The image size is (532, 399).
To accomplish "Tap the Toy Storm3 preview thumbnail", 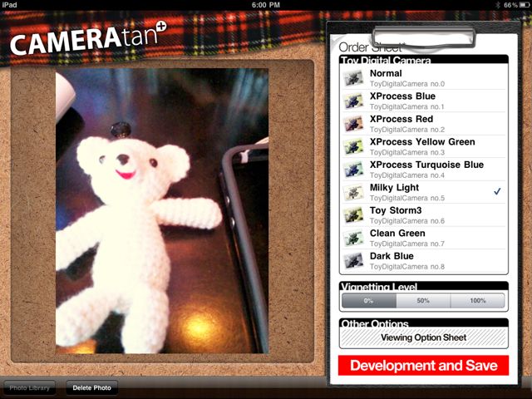I will click(x=353, y=215).
